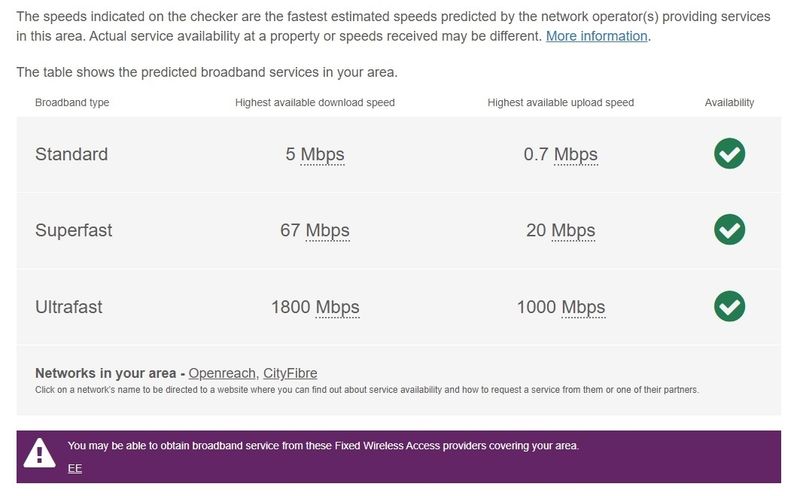Viewport: 800px width, 496px height.
Task: Select the Mbps abbreviation next to 20
Action: 573,231
